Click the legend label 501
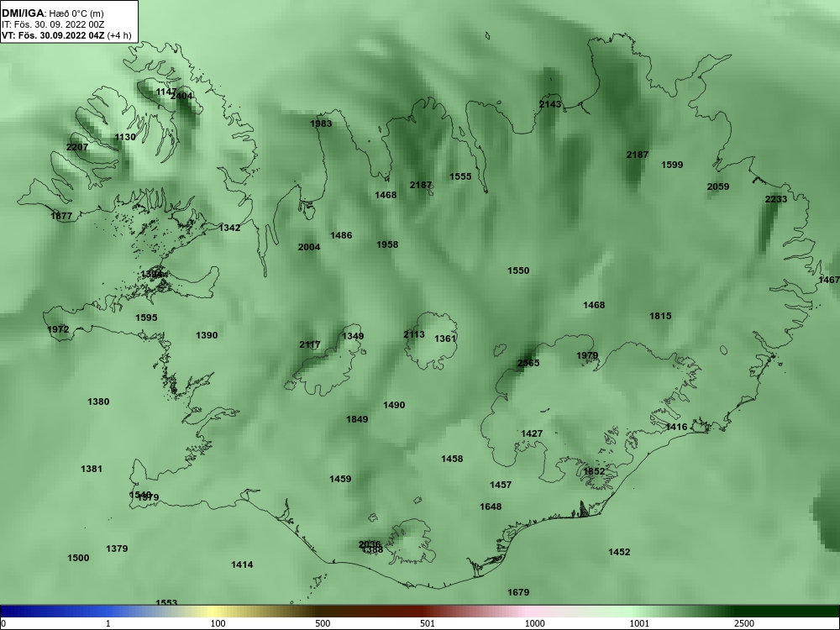This screenshot has height=630, width=840. [427, 623]
